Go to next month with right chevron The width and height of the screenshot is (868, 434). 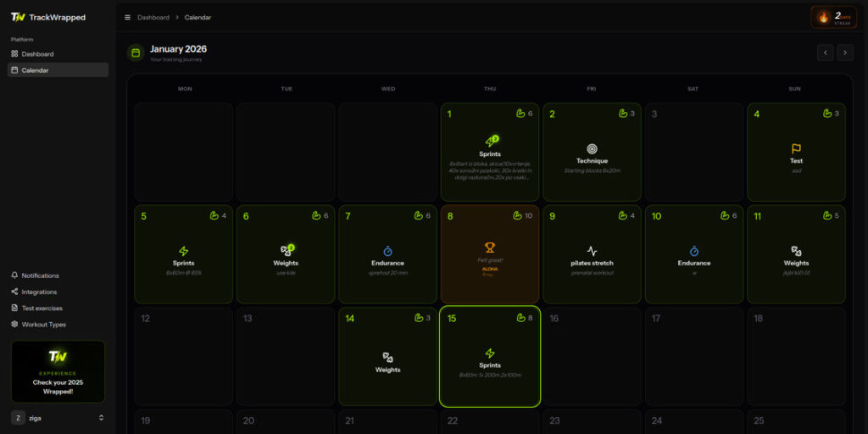845,53
